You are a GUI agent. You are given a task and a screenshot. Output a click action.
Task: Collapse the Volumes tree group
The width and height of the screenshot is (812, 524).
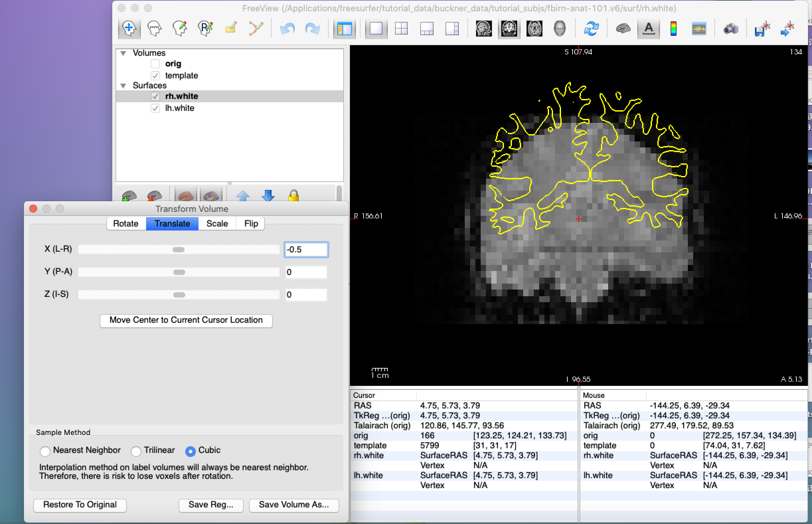123,53
